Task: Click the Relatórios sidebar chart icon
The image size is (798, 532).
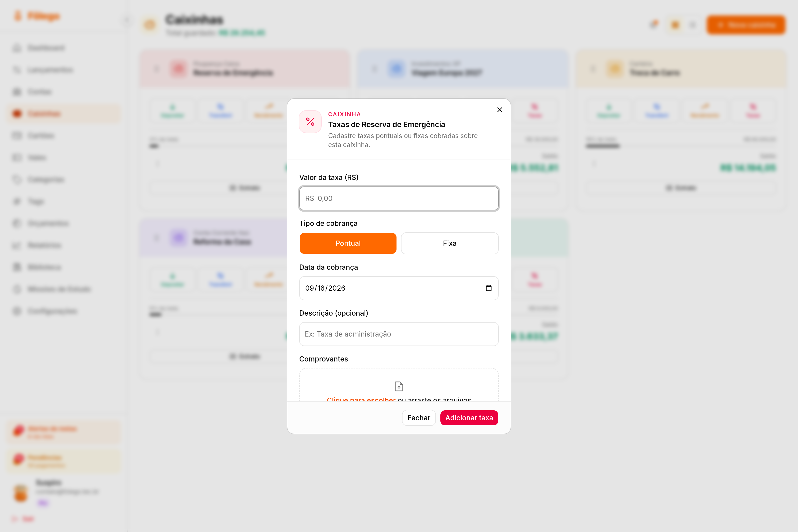Action: 17,245
